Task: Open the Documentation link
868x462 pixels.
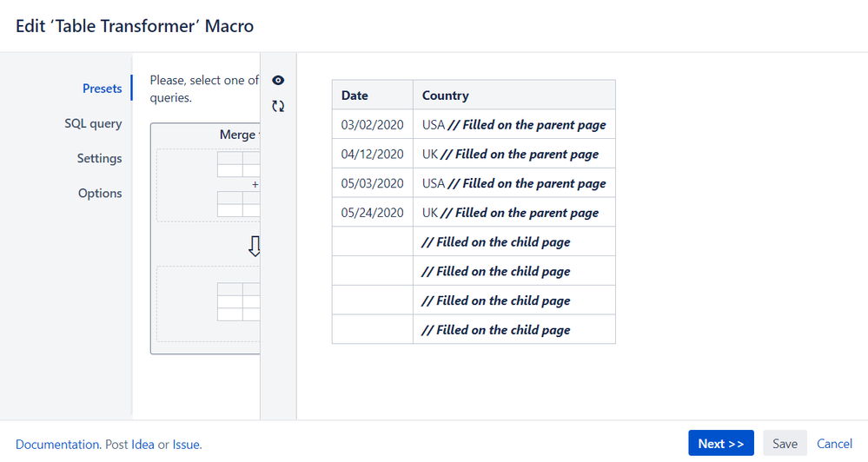Action: (57, 445)
